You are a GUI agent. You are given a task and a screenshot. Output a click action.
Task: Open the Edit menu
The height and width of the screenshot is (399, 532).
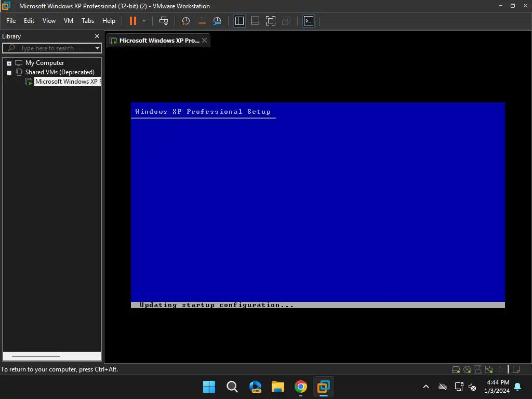(x=29, y=21)
